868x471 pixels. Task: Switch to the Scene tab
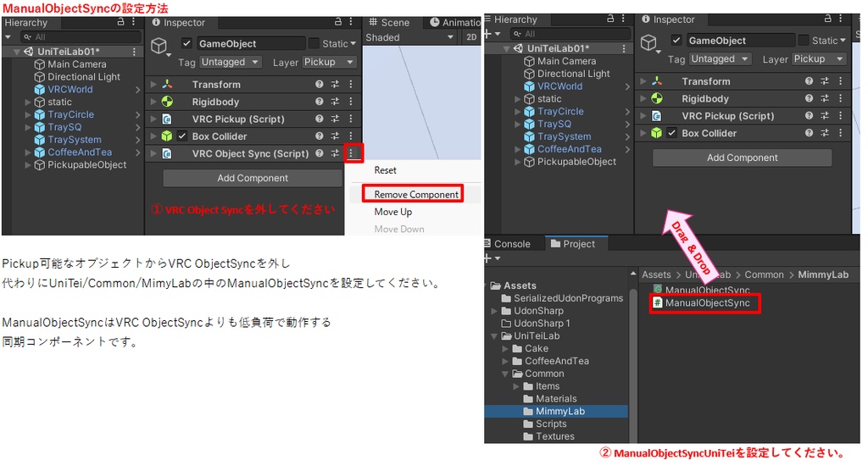389,22
